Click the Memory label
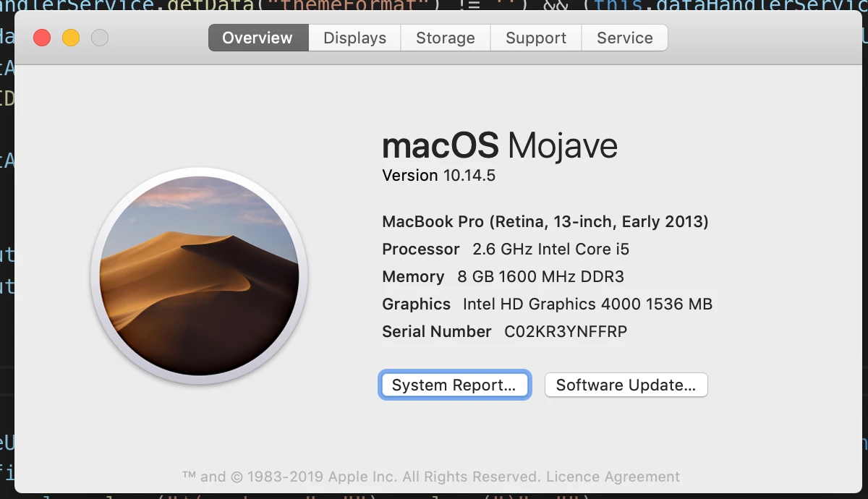The image size is (868, 499). (x=413, y=276)
